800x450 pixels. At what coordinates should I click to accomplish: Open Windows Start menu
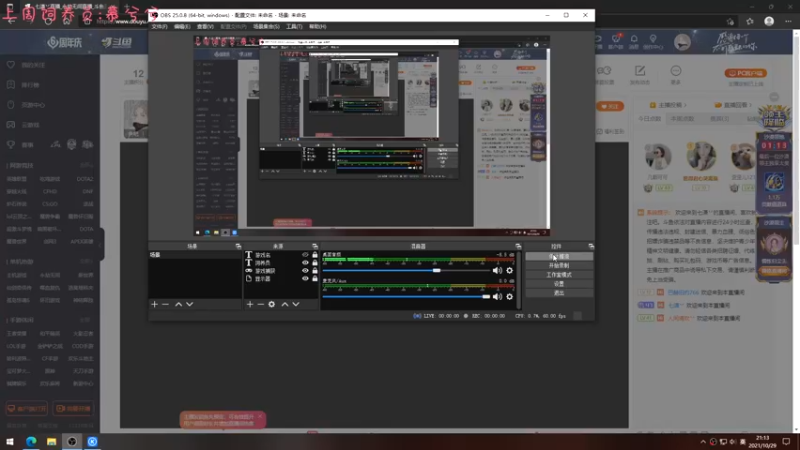10,441
